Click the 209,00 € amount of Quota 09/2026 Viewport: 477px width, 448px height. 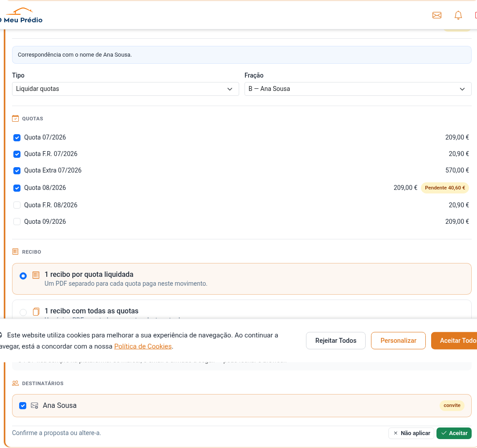point(457,222)
